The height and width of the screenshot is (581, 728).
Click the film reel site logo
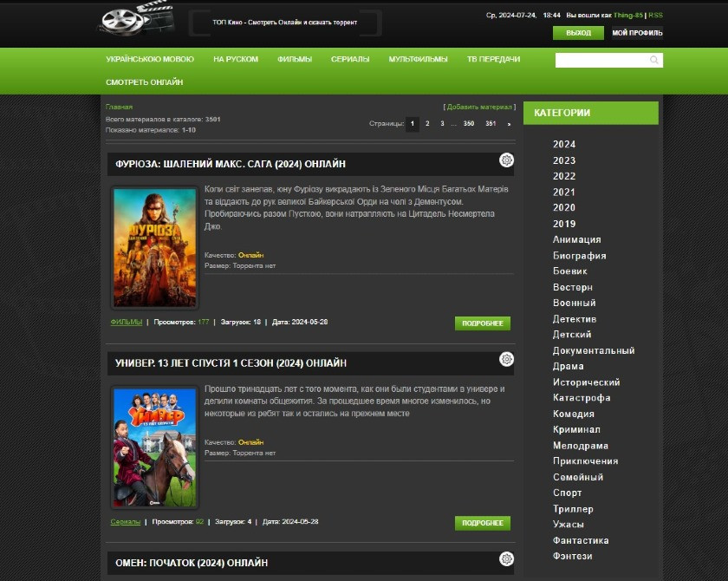coord(135,22)
